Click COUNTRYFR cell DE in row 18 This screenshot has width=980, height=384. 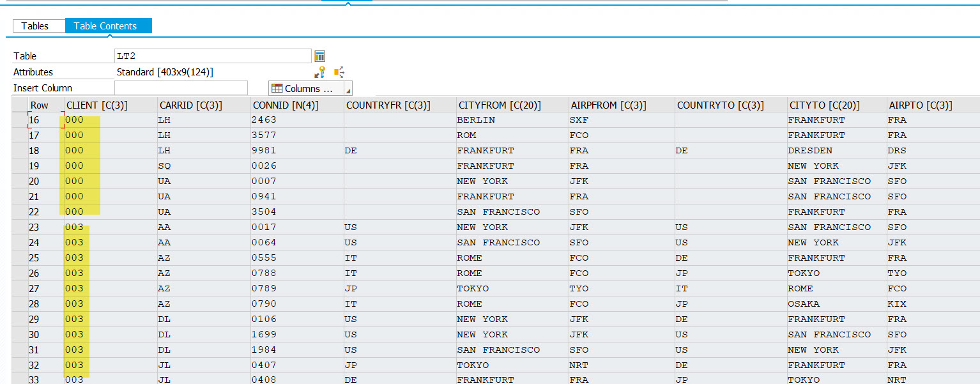pos(399,150)
